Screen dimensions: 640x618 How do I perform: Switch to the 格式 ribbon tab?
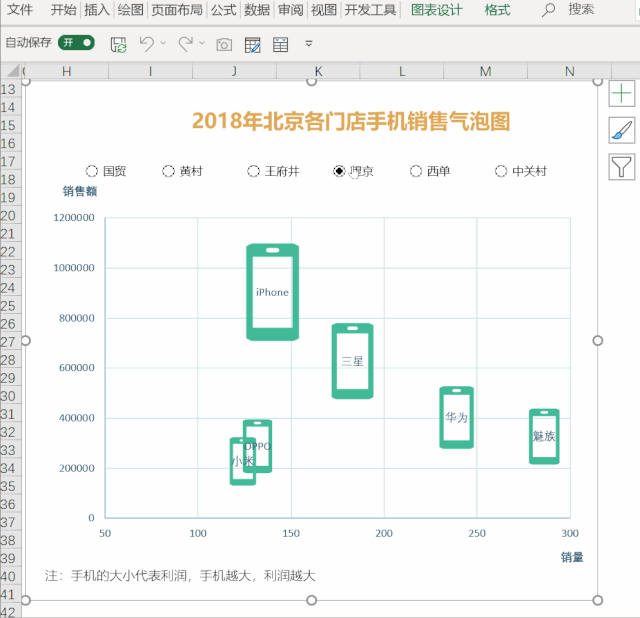coord(497,9)
